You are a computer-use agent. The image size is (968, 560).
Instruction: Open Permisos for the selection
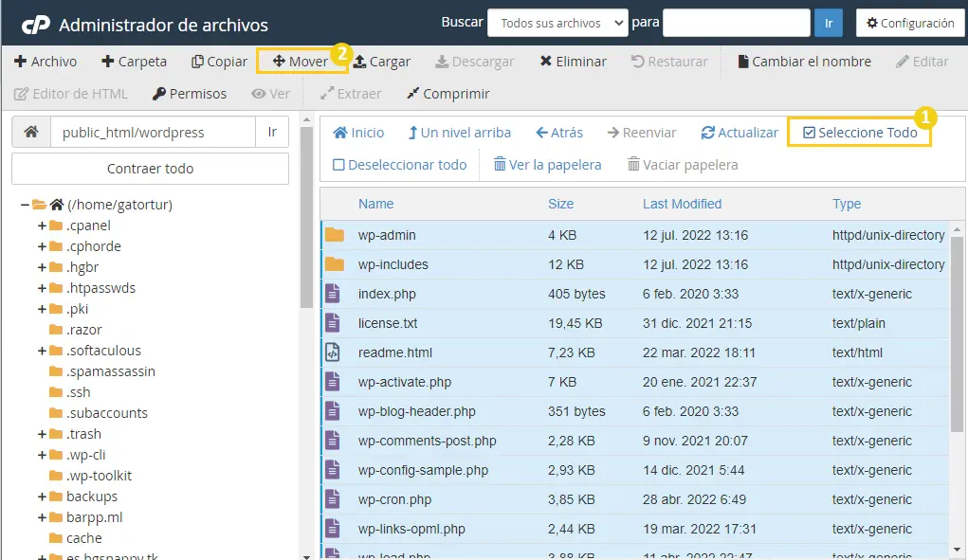tap(190, 94)
